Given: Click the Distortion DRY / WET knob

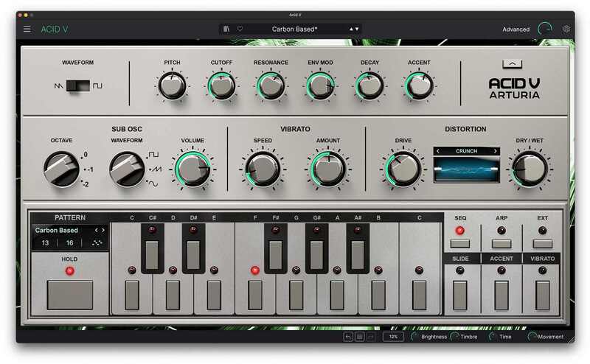Looking at the screenshot, I should pos(530,169).
